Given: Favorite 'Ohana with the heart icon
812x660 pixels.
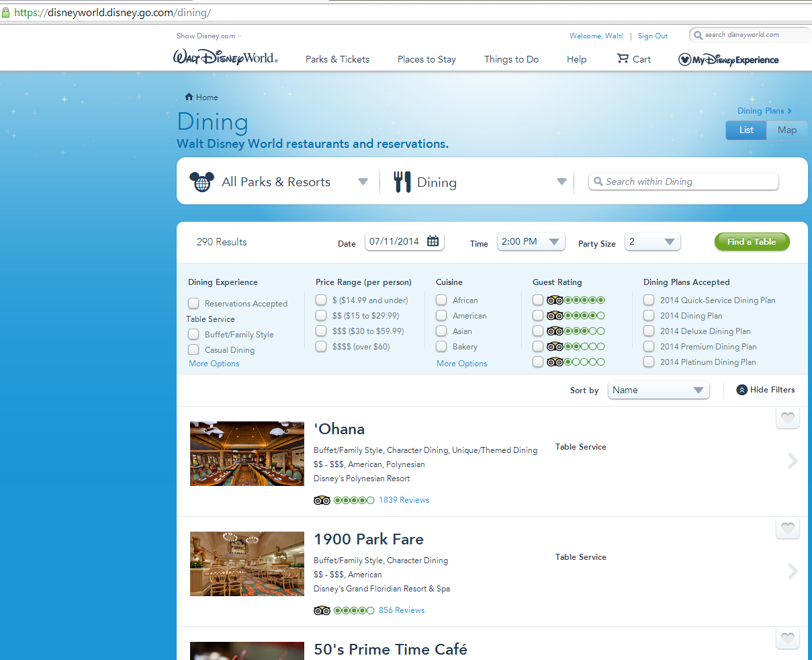Looking at the screenshot, I should pos(788,418).
